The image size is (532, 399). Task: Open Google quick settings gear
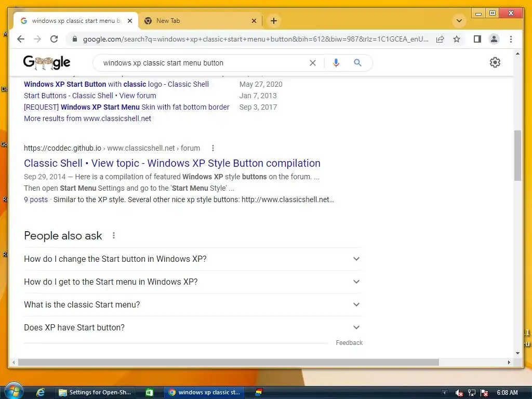495,62
